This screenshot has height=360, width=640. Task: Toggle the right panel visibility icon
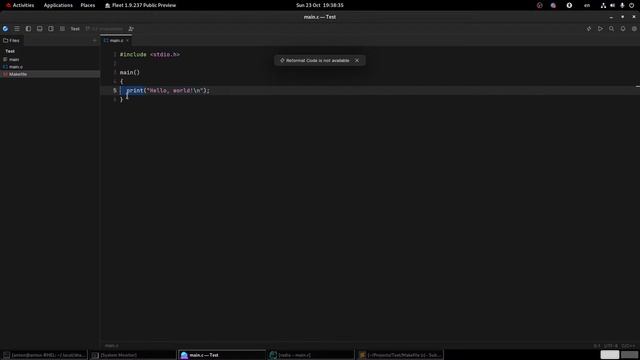pyautogui.click(x=51, y=29)
